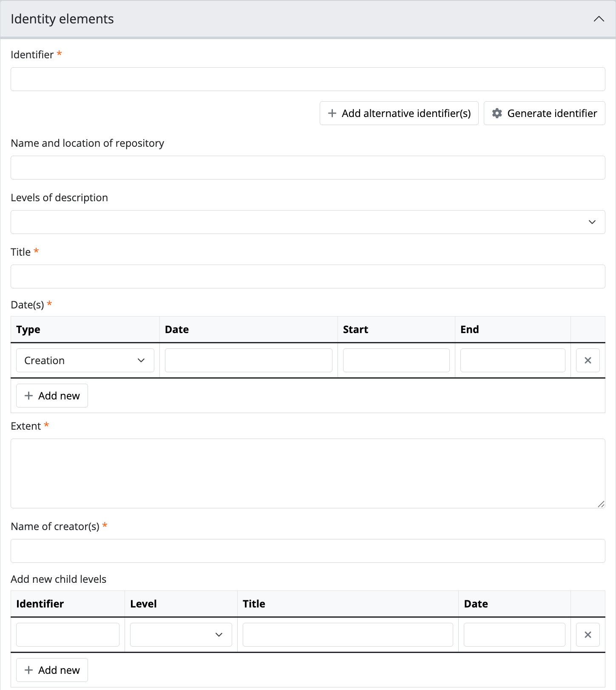Screen dimensions: 616x690
Task: Open the child Level dropdown
Action: (x=181, y=635)
